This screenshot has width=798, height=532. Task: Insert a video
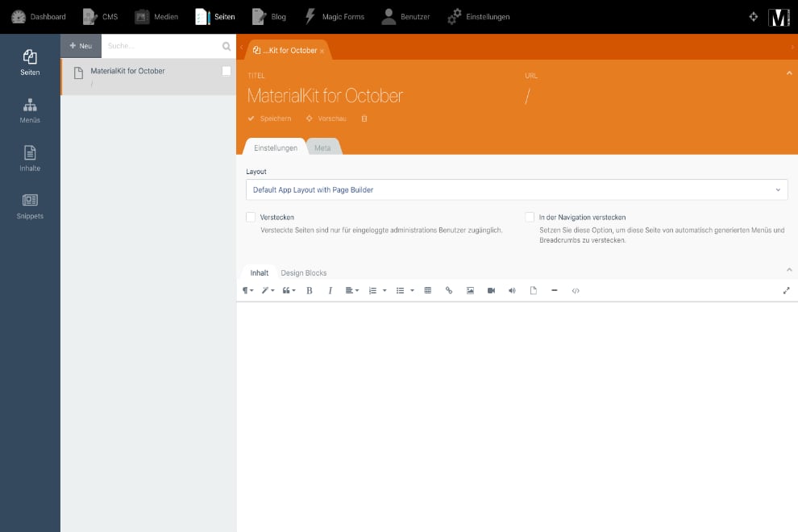[491, 291]
